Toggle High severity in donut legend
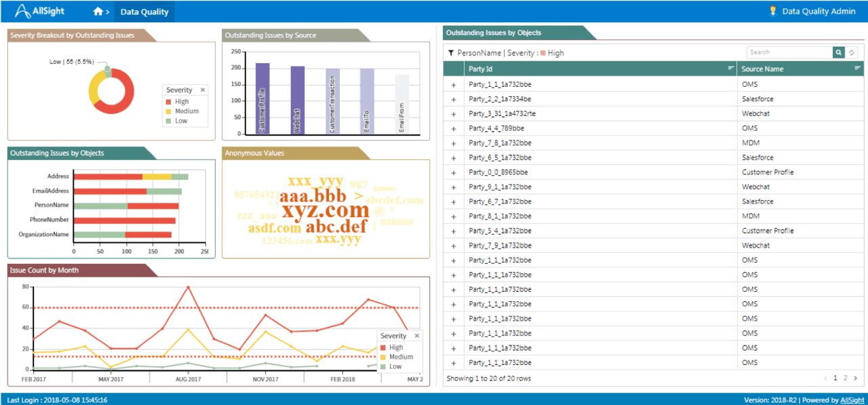Screen dimensions: 868x405 [x=180, y=102]
